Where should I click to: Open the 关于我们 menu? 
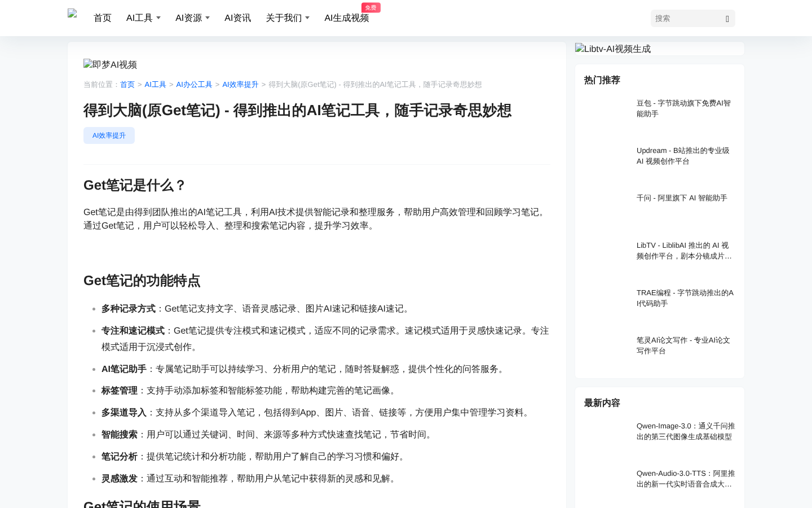(284, 18)
